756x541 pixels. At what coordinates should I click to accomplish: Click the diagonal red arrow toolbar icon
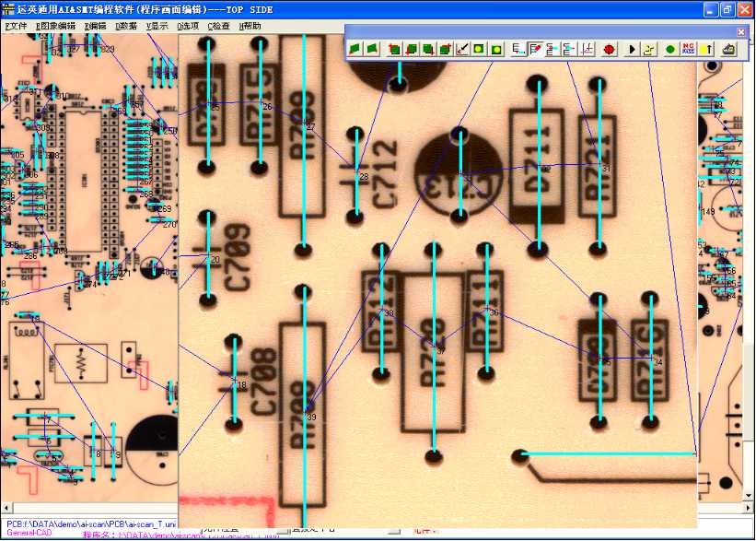[x=463, y=49]
